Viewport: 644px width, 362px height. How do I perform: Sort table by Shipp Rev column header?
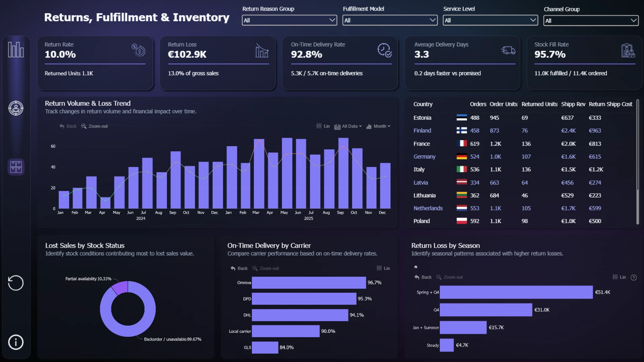coord(573,104)
